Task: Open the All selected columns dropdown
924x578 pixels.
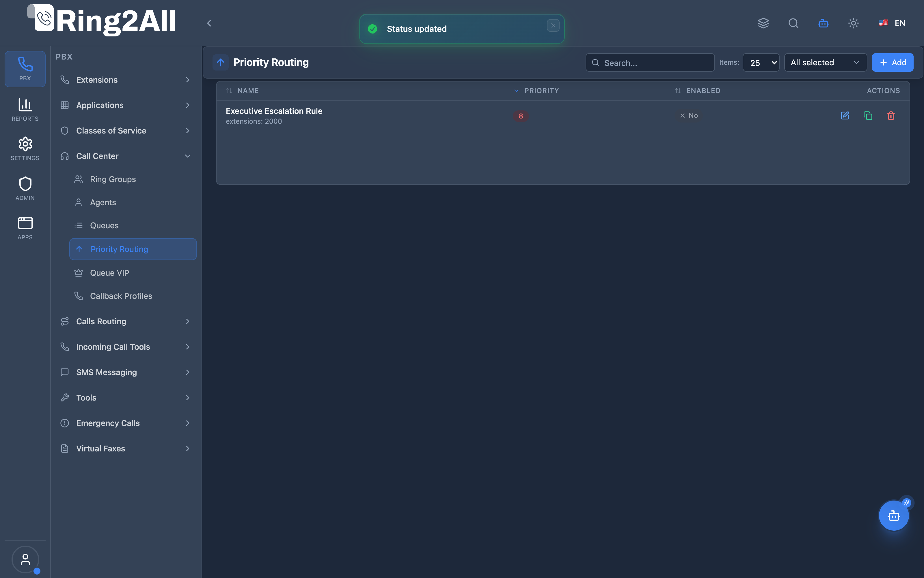Action: [826, 62]
